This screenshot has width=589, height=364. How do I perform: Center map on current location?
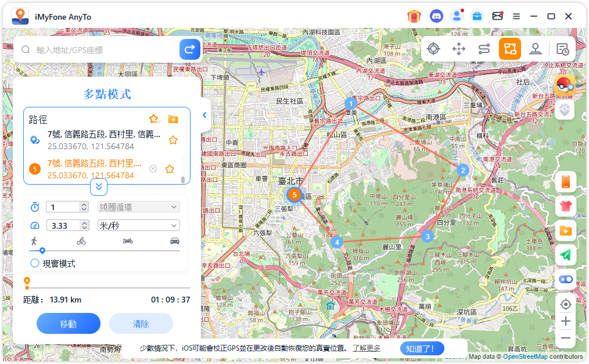click(x=565, y=304)
